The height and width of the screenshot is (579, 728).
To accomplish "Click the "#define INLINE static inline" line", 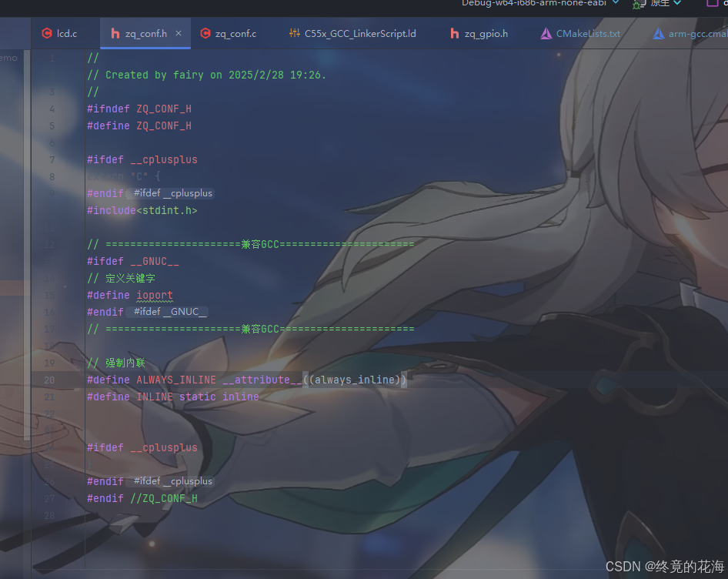I will coord(172,397).
